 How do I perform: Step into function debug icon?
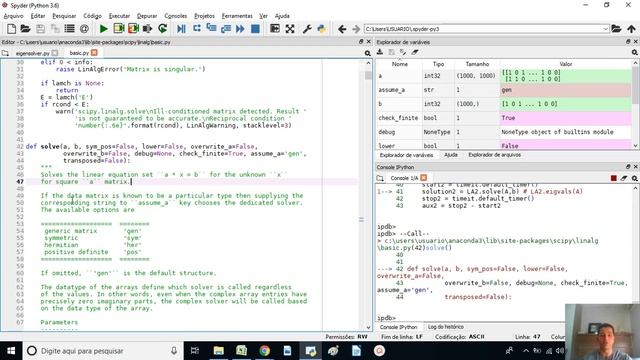211,29
